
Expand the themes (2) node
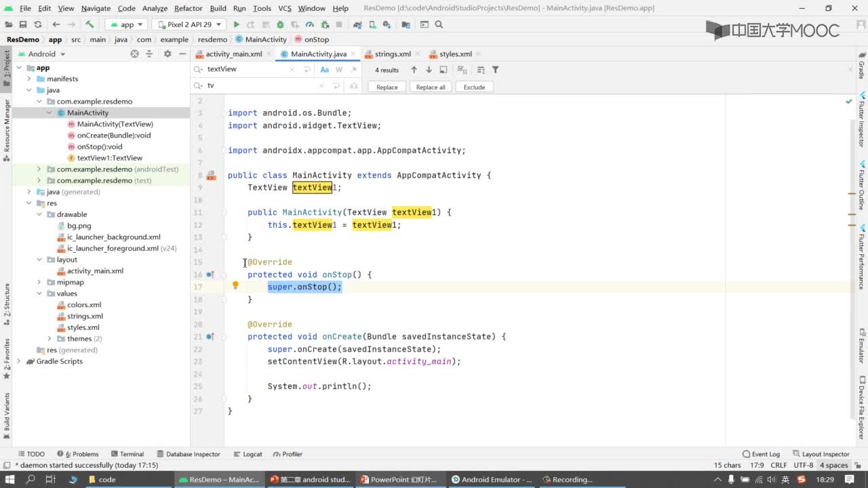(50, 338)
